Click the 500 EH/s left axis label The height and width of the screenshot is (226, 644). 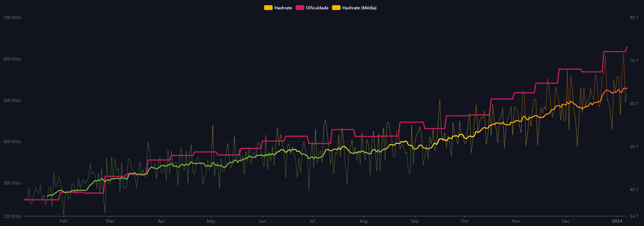[12, 101]
